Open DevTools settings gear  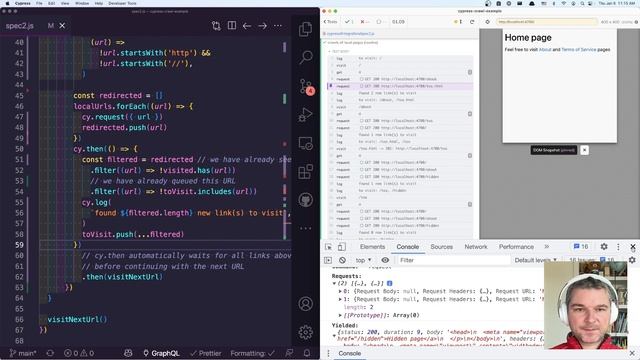(604, 247)
